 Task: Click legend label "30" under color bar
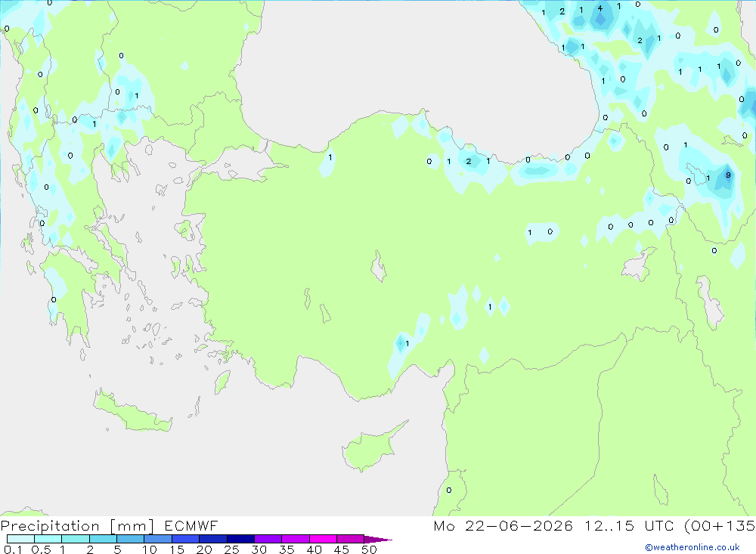259,549
